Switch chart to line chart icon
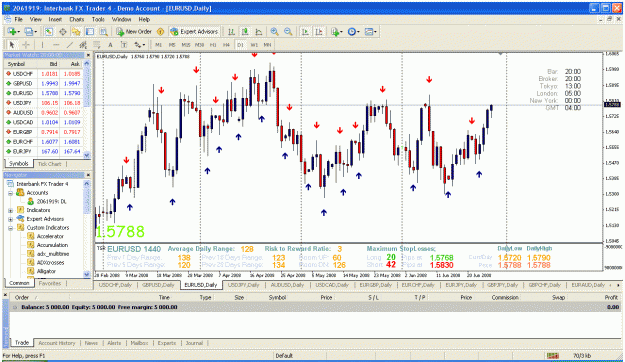The width and height of the screenshot is (625, 362). (259, 31)
